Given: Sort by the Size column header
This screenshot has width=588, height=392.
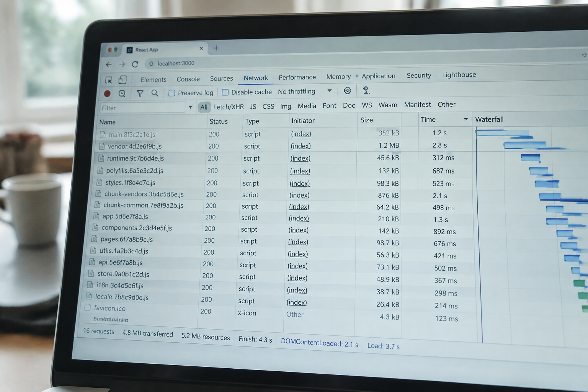Looking at the screenshot, I should pos(366,120).
